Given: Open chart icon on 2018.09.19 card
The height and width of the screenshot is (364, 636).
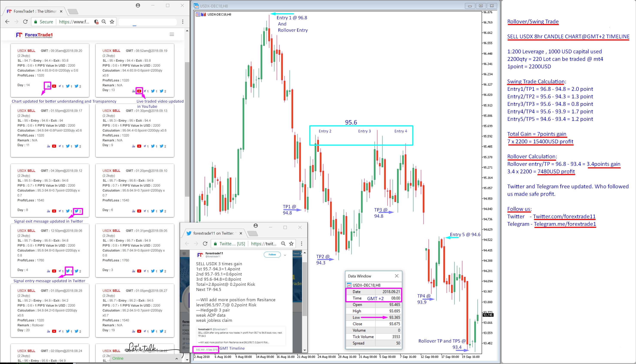Looking at the screenshot, I should (133, 91).
